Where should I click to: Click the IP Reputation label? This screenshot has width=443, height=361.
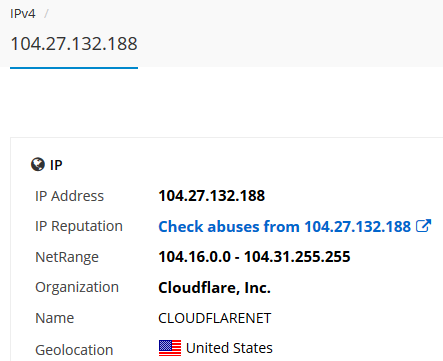(x=79, y=226)
